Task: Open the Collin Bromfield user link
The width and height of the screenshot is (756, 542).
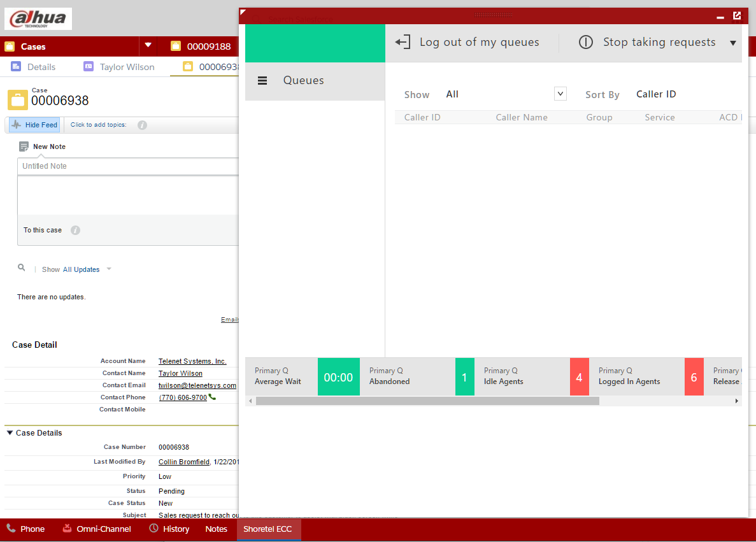Action: coord(184,462)
